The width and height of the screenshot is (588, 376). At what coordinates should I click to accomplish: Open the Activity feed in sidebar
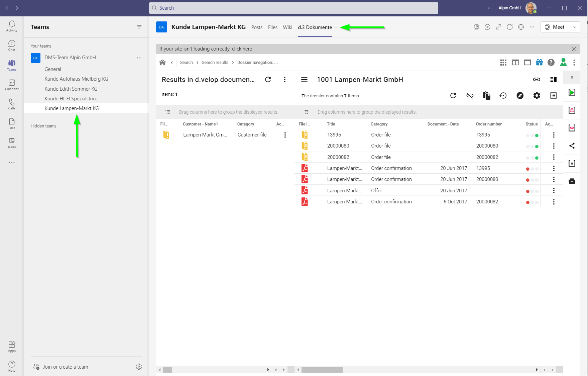pyautogui.click(x=12, y=26)
